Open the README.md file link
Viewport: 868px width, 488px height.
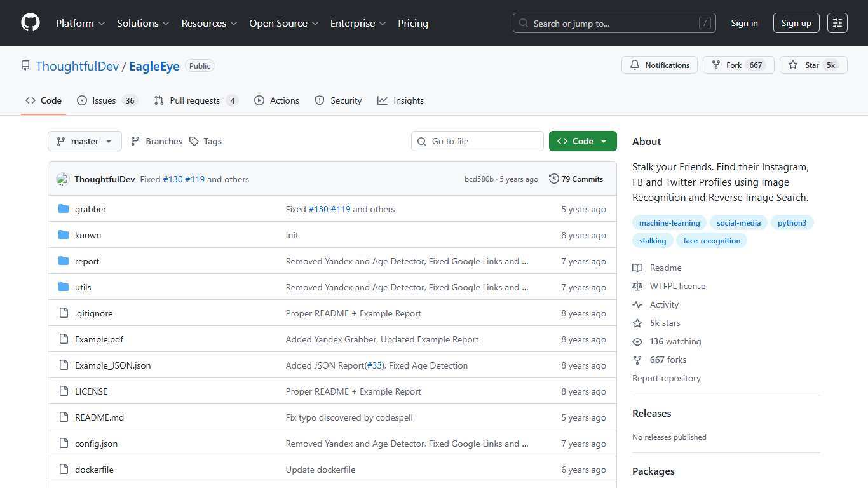pyautogui.click(x=99, y=417)
